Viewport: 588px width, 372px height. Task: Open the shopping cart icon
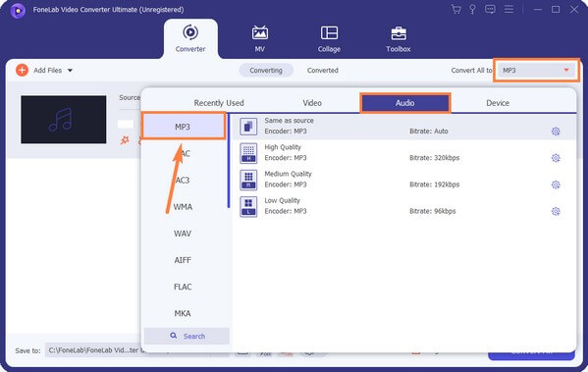pyautogui.click(x=456, y=9)
